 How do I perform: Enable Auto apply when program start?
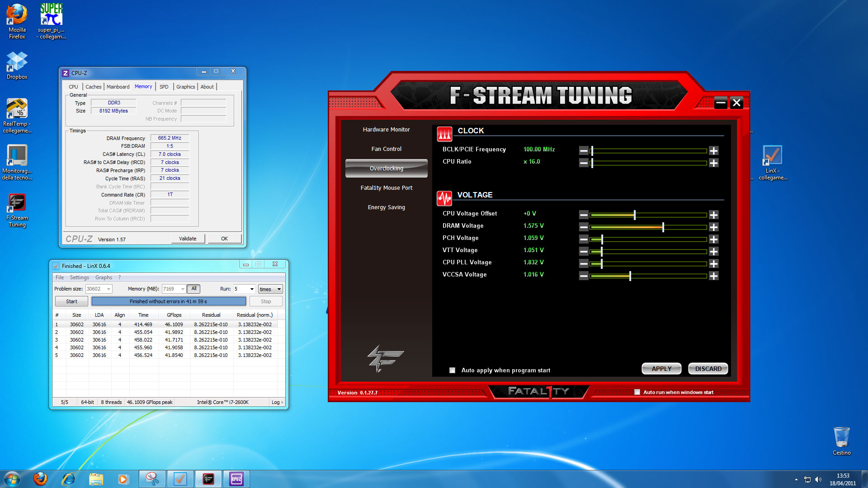coord(452,370)
